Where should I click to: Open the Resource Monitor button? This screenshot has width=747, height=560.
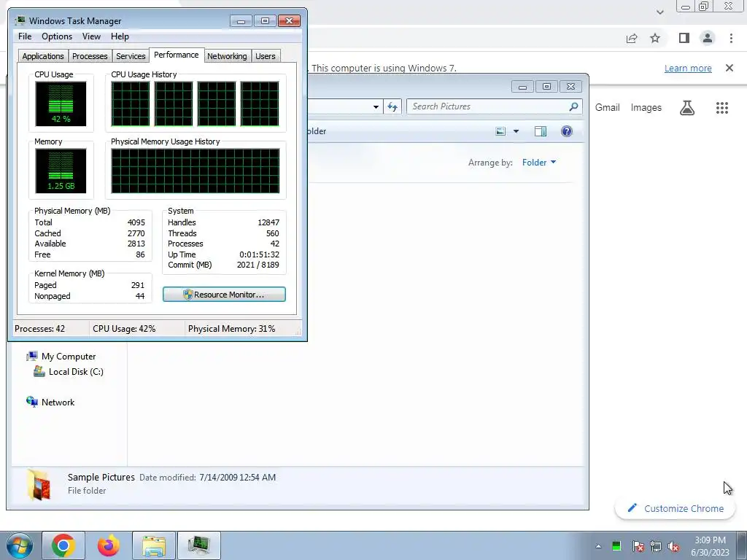pyautogui.click(x=224, y=295)
